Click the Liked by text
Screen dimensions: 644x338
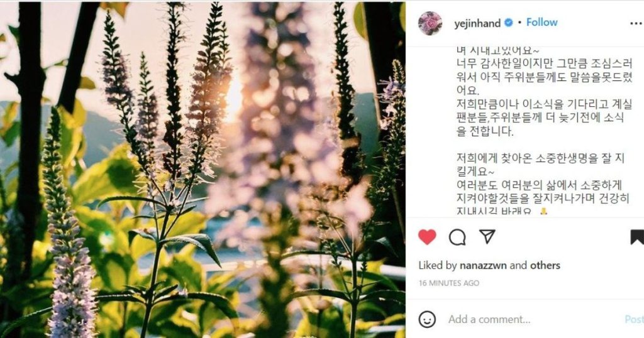[x=438, y=265]
